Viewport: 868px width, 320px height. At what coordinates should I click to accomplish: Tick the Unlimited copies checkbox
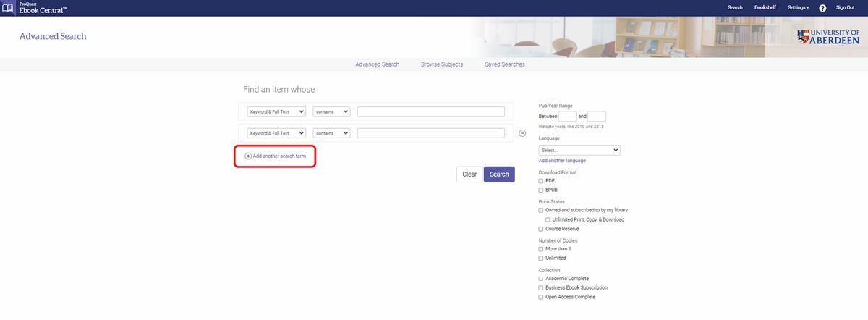541,258
